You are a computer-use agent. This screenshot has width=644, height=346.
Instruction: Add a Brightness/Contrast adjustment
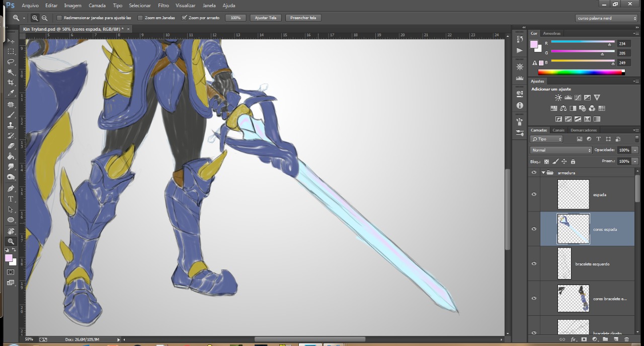[558, 98]
